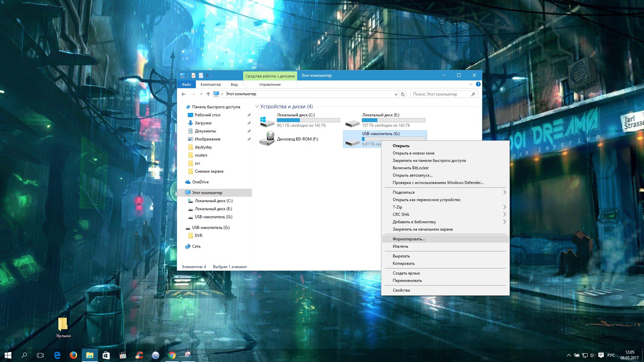644x362 pixels.
Task: Click the E: drive usage bar
Action: click(393, 120)
